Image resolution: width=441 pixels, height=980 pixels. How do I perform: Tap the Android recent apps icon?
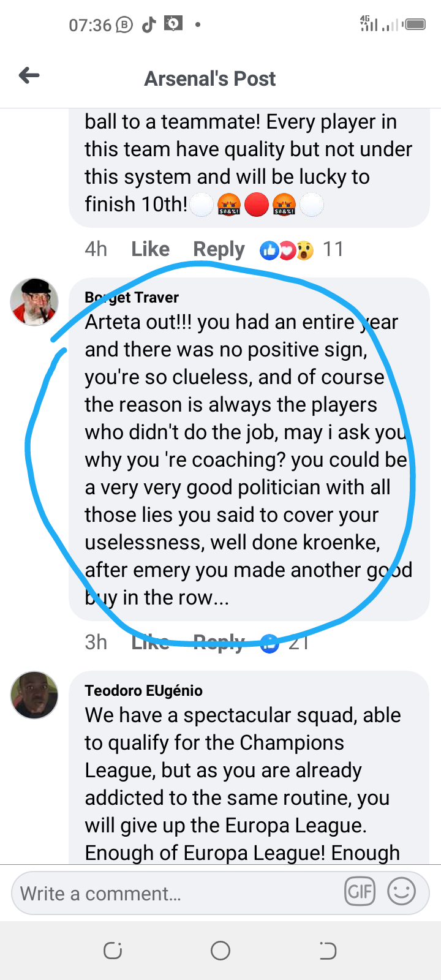click(x=113, y=951)
